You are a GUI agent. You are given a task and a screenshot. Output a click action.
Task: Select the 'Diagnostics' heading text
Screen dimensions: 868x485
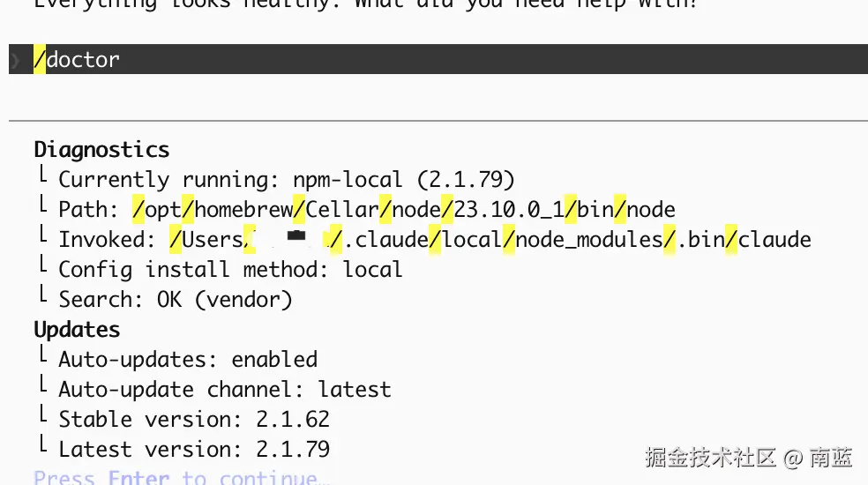coord(101,150)
